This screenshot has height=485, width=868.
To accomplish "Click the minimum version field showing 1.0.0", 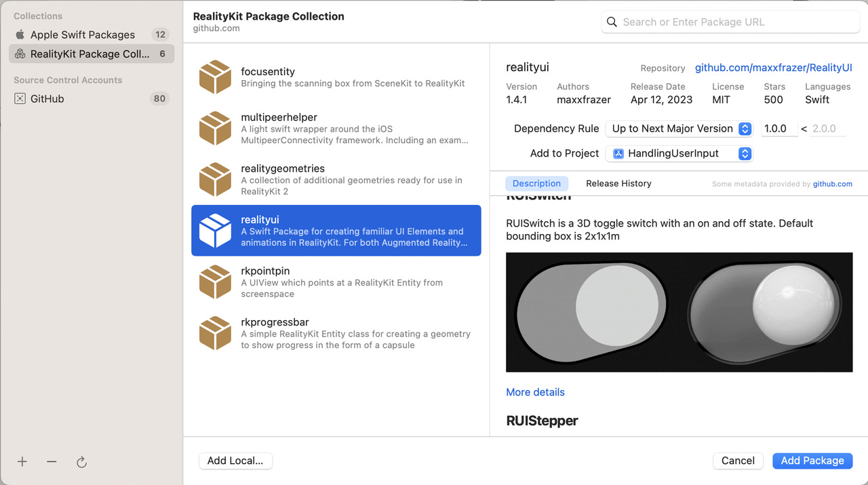I will 778,128.
